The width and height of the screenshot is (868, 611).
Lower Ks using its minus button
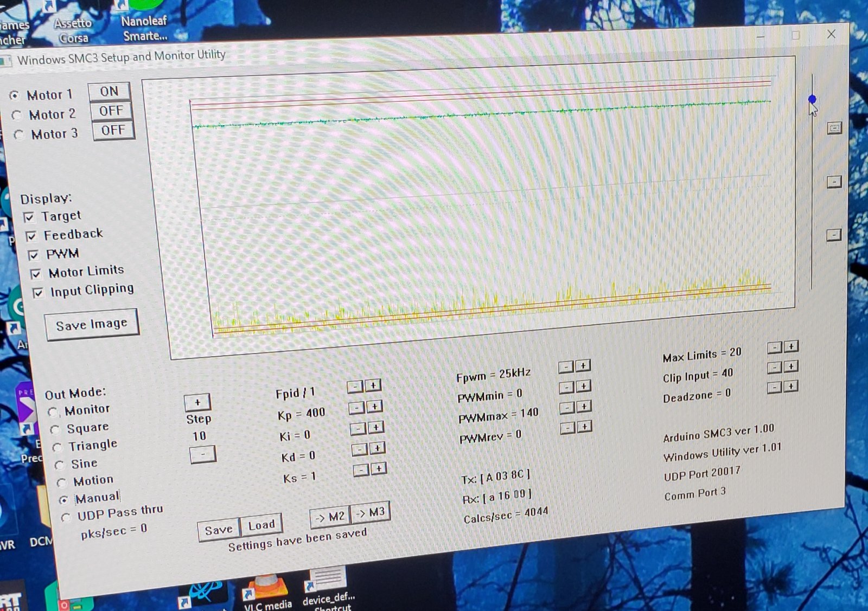pos(361,469)
